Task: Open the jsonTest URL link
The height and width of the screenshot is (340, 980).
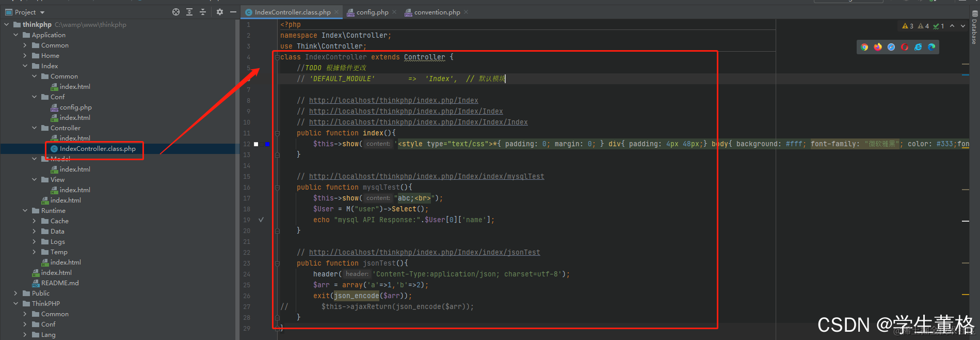Action: click(x=424, y=252)
